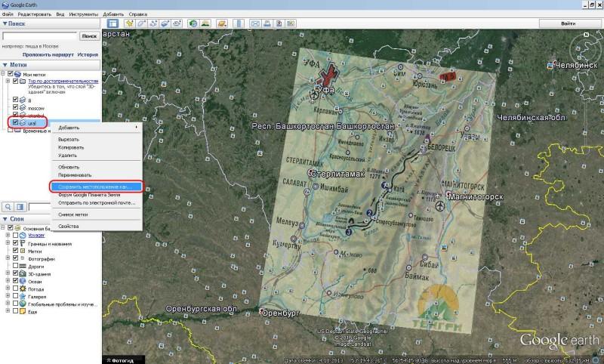Click the Email envelope toolbar icon
This screenshot has height=364, width=604.
coord(255,23)
